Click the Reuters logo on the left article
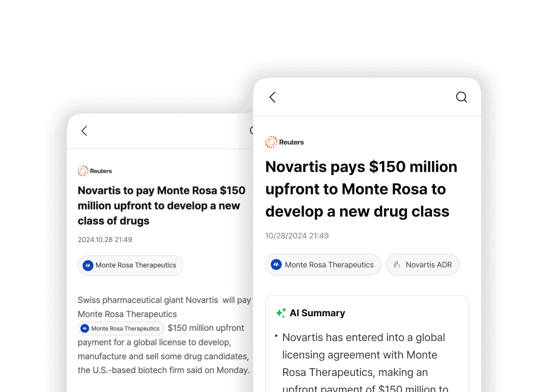Viewport: 547px width, 392px height. [83, 171]
